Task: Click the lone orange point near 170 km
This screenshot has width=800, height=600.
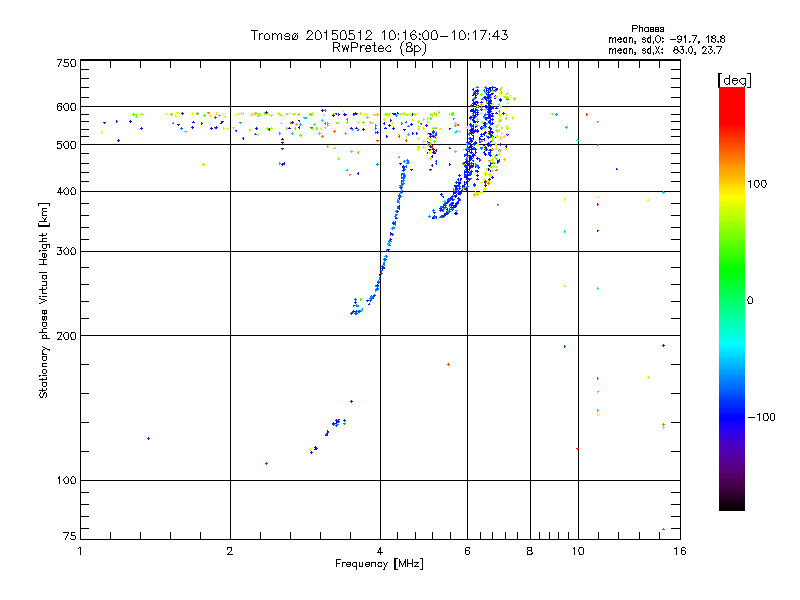Action: click(448, 364)
